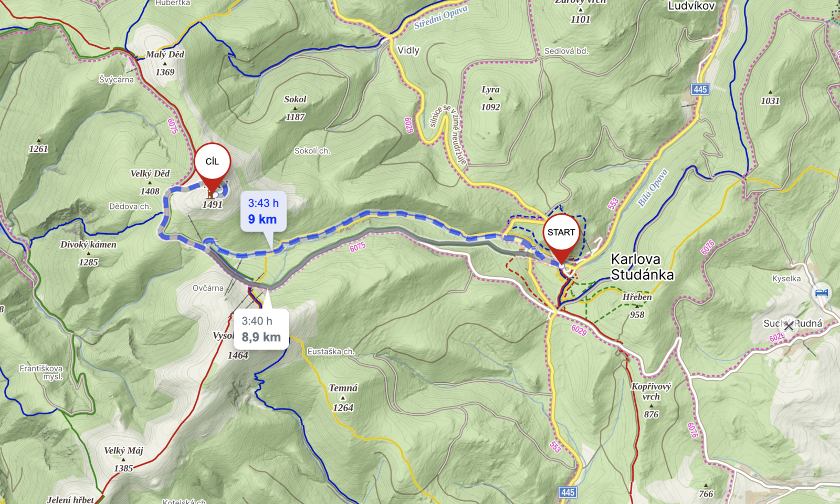Click the Velký Děd 1408 peak label
The width and height of the screenshot is (840, 504).
point(150,182)
